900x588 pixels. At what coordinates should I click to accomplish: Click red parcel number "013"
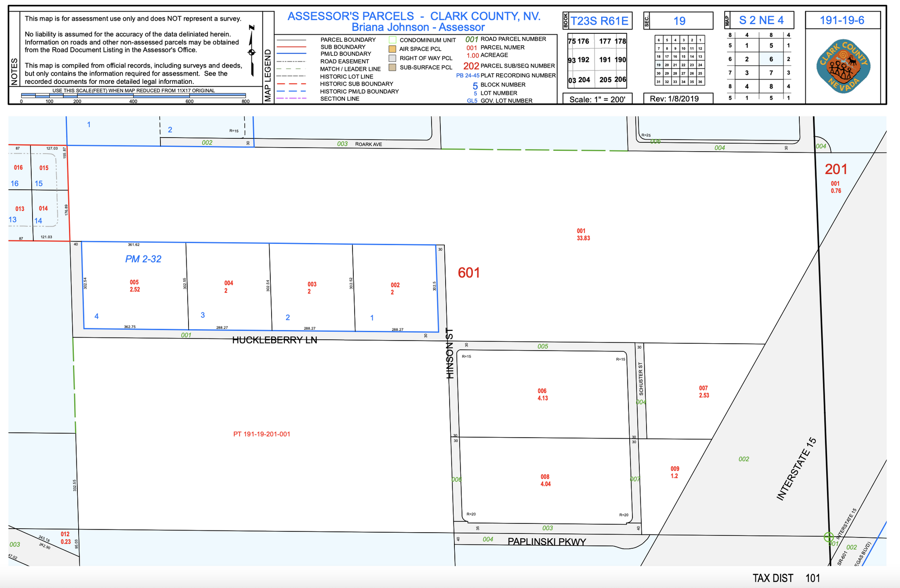click(x=20, y=209)
